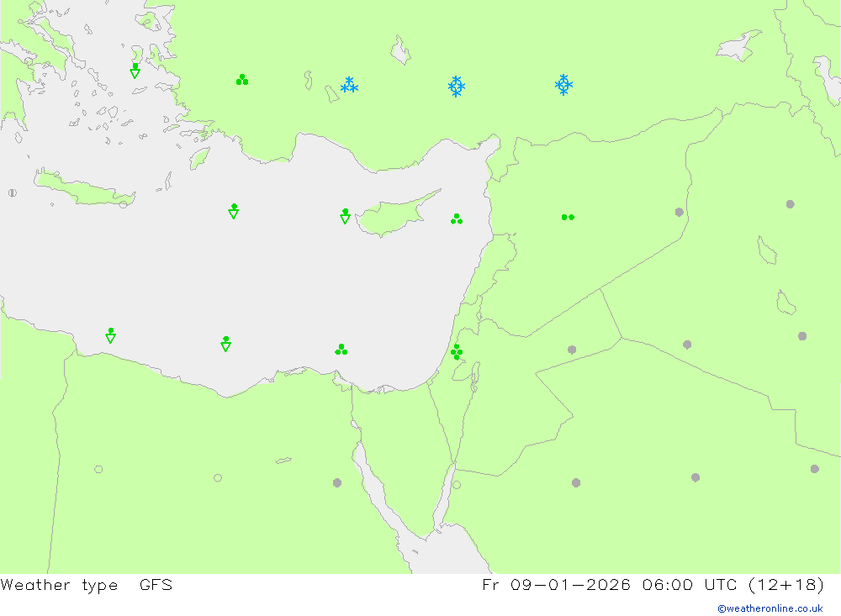Viewport: 841px width, 616px height.
Task: Click the gray cloud dot over northern Iraq
Action: pos(790,203)
